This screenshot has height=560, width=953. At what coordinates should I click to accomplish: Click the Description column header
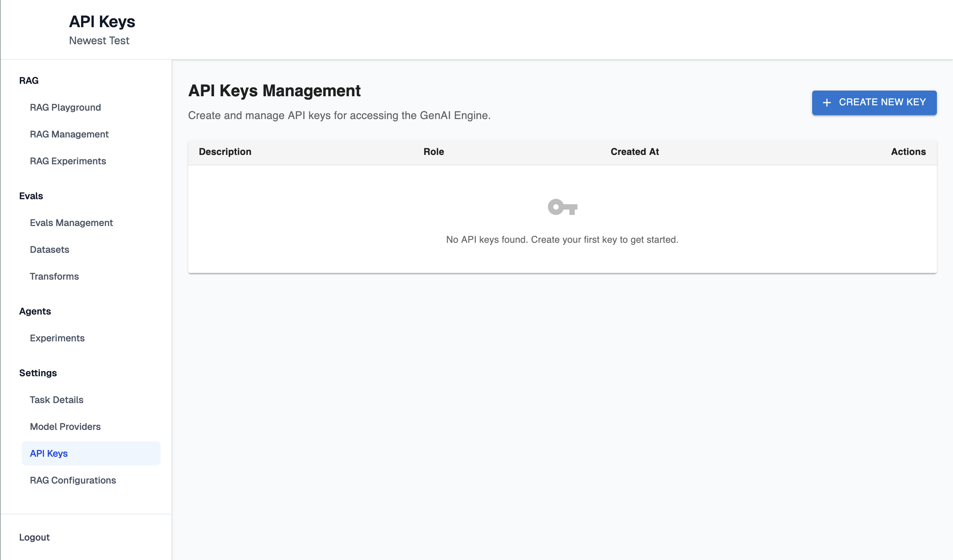click(225, 152)
